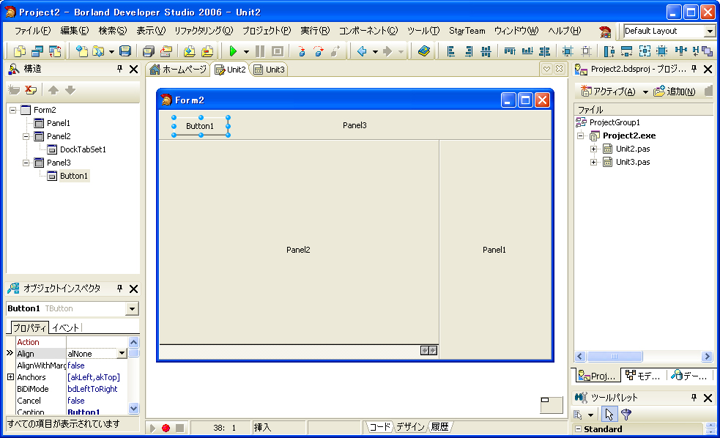Open the Align property value dropdown
Viewport: 720px width, 438px height.
pyautogui.click(x=122, y=353)
